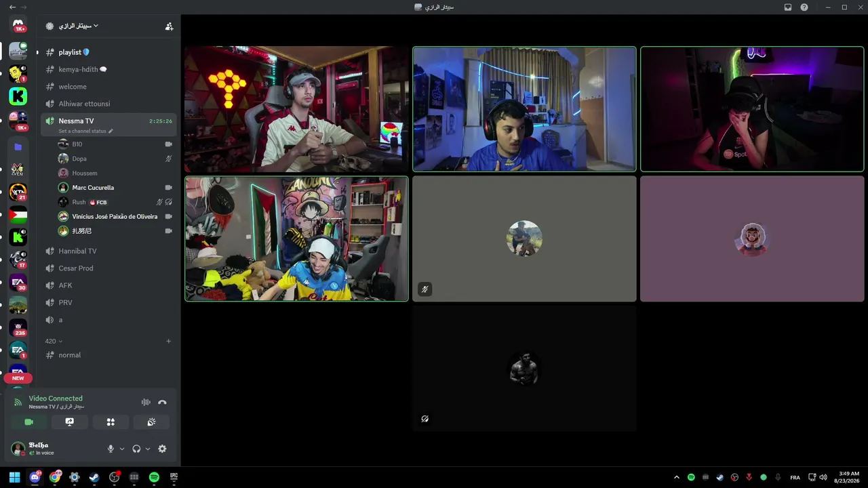
Task: Open the XTM server with 21 badge
Action: [18, 192]
